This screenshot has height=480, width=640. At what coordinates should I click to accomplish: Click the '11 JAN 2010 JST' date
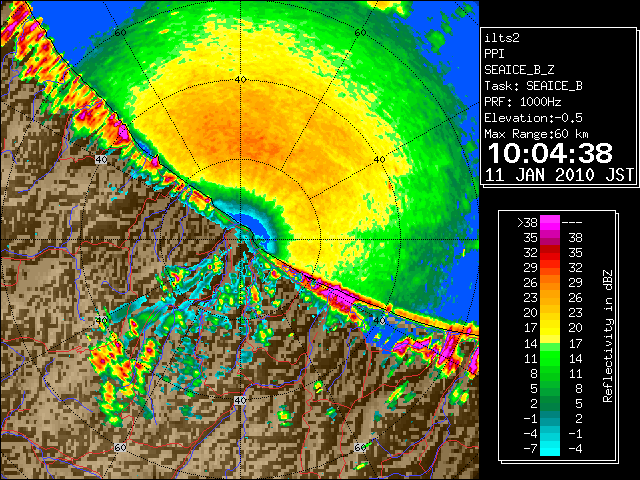[x=559, y=175]
